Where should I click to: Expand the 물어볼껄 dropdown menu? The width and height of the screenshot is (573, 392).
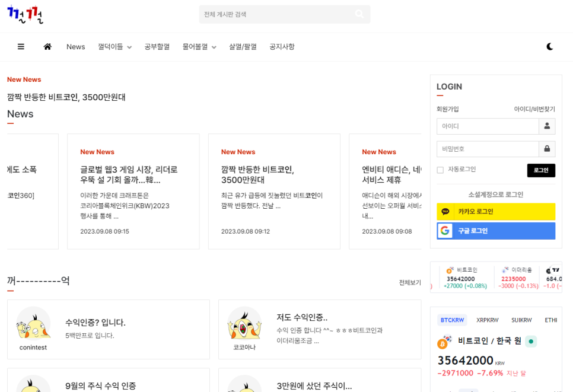tap(199, 47)
